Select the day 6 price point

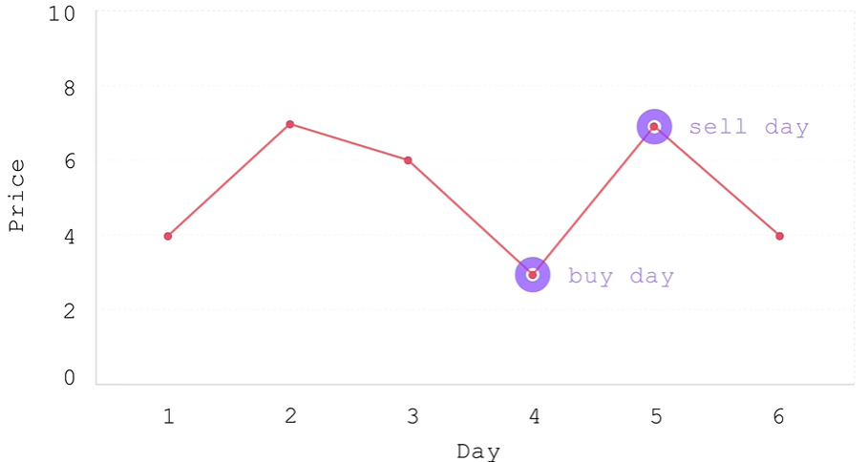[779, 236]
